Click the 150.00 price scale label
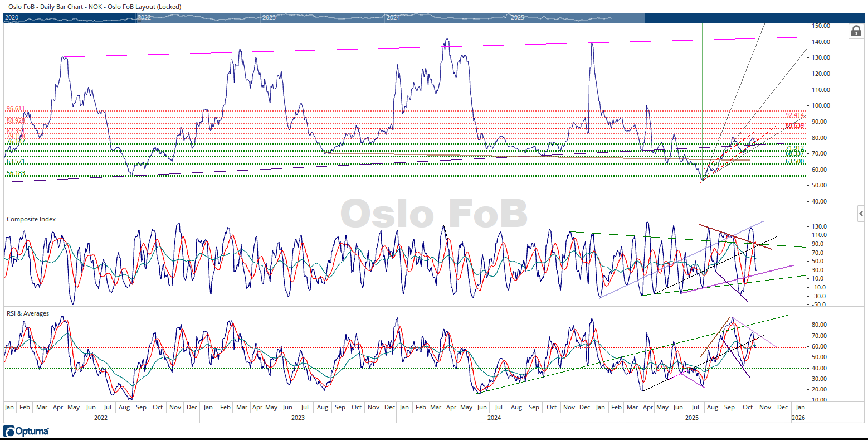The image size is (868, 440). 821,26
